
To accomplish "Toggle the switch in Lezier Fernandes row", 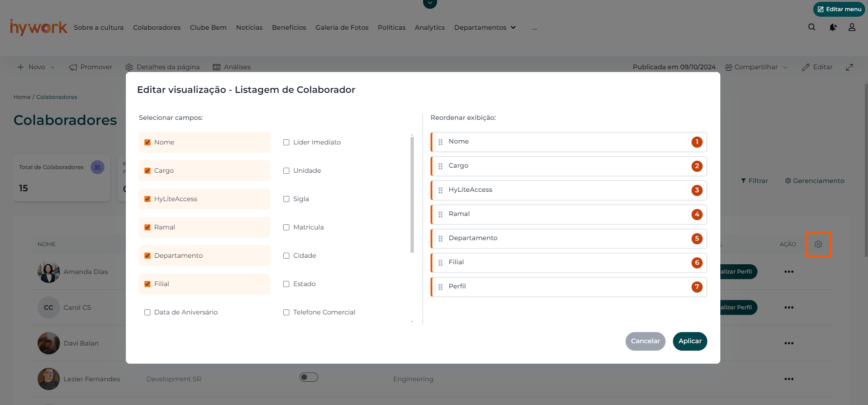I will [309, 377].
